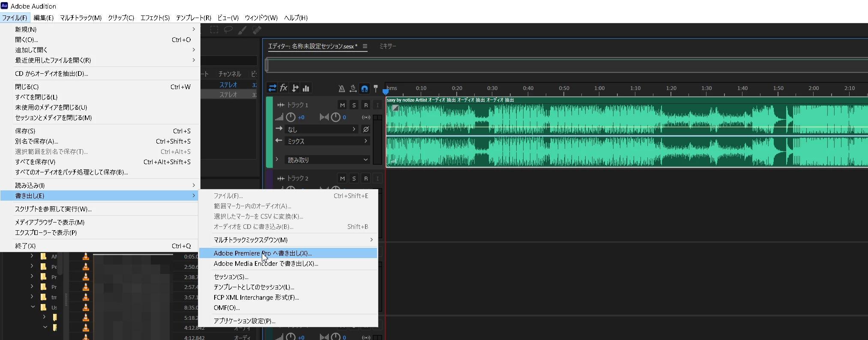Expand Track 1 automation lanes chevron
This screenshot has width=868, height=340.
pos(277,159)
